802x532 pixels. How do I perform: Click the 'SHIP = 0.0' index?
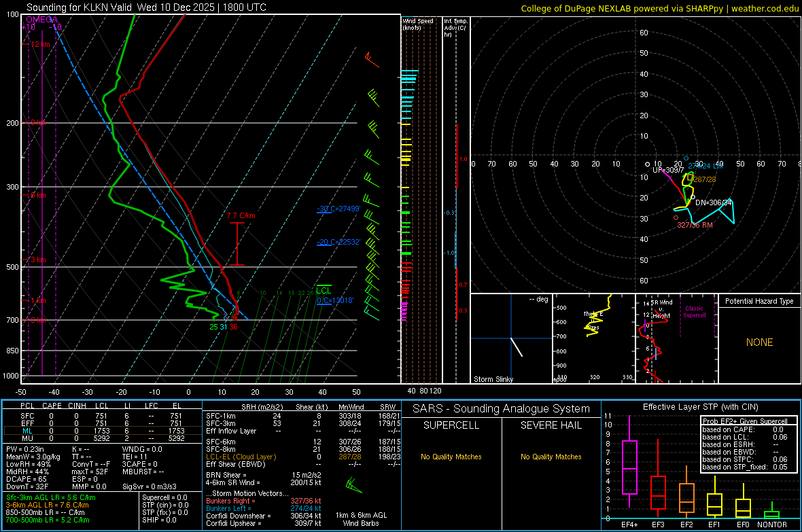tap(159, 520)
